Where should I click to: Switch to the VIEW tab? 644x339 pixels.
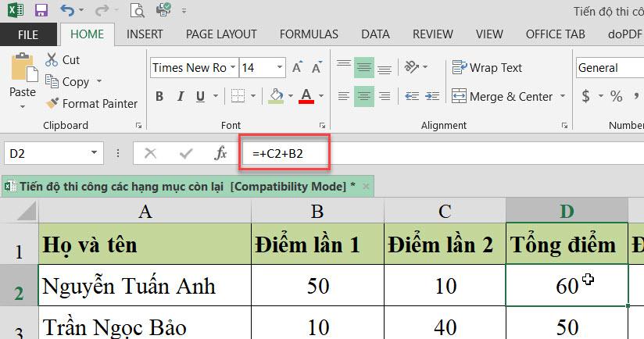489,34
